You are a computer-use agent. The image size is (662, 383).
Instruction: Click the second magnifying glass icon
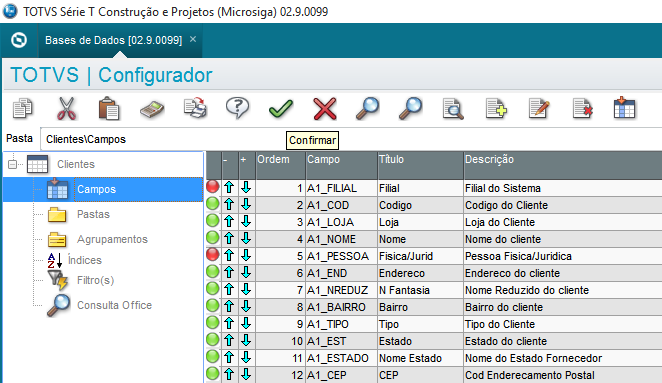pos(410,109)
